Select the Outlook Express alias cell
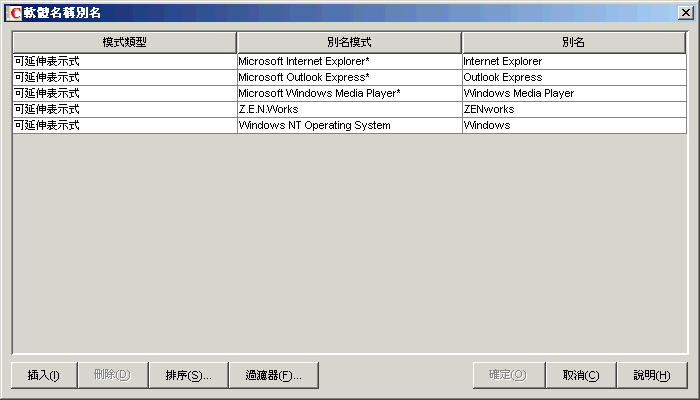700x400 pixels. (x=574, y=77)
